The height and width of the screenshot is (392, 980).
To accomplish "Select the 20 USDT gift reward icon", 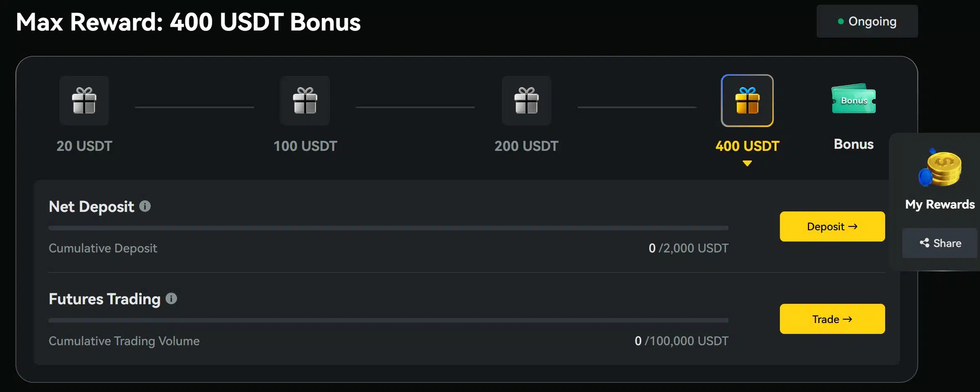I will coord(84,100).
